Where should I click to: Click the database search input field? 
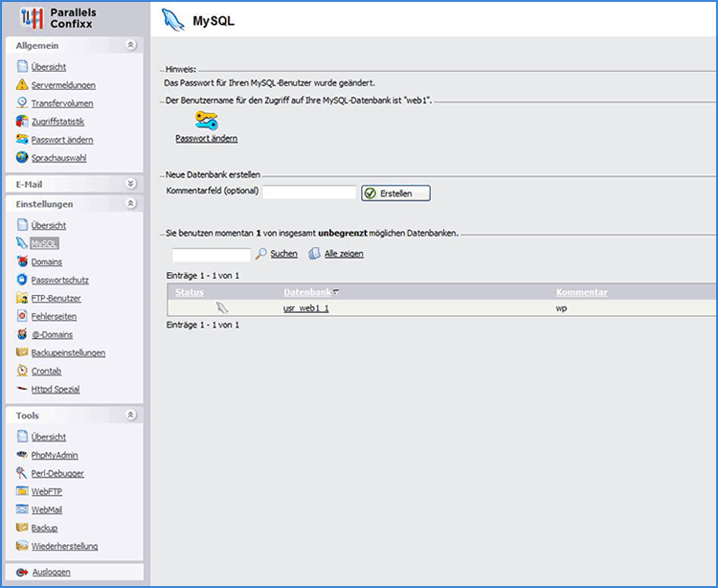tap(212, 255)
